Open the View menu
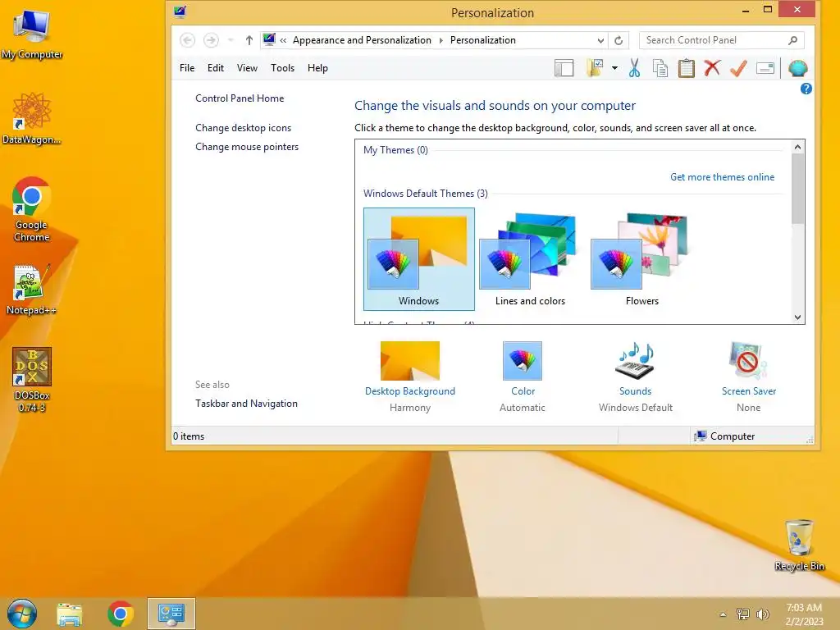 click(x=247, y=68)
